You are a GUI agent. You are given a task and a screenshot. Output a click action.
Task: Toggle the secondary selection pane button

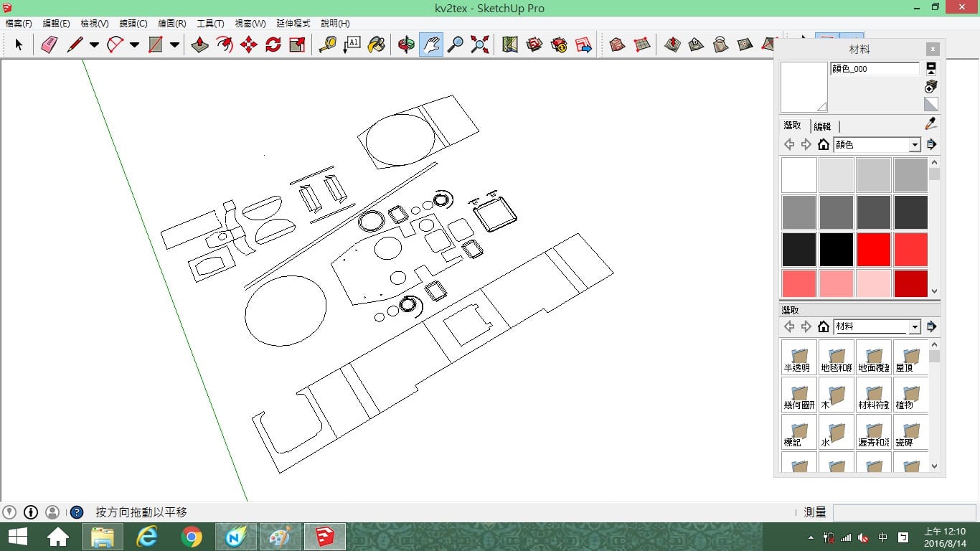tap(931, 68)
